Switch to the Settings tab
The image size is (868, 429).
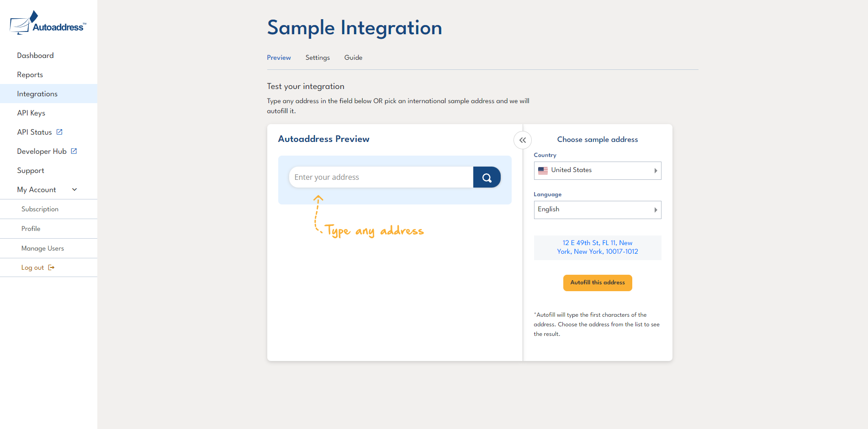[318, 58]
